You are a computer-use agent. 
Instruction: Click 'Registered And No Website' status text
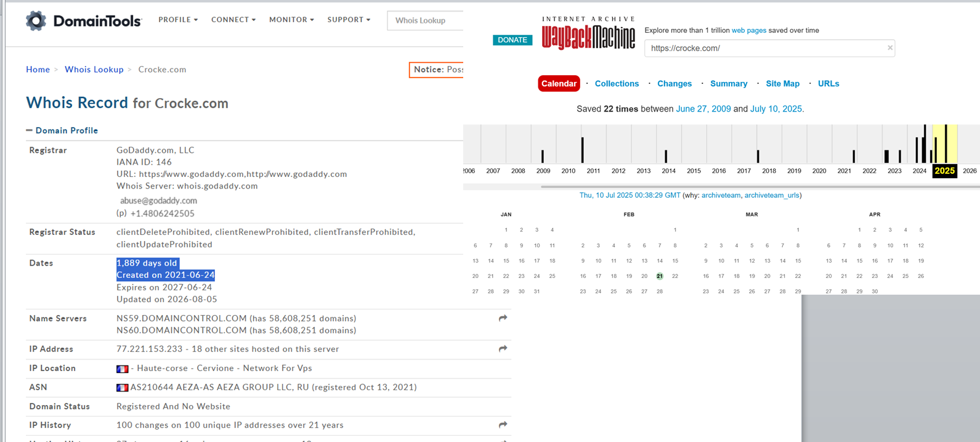(174, 406)
